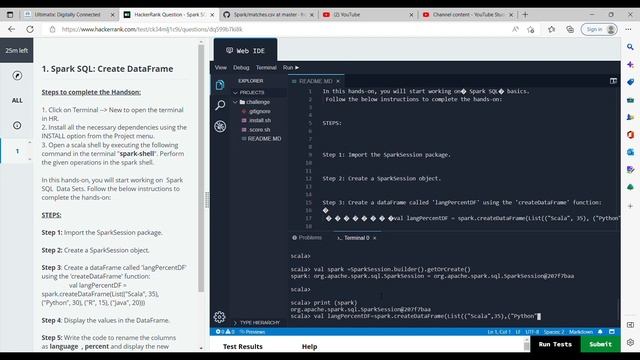Click the tab actions menu icon
This screenshot has width=640, height=360.
(x=10, y=15)
